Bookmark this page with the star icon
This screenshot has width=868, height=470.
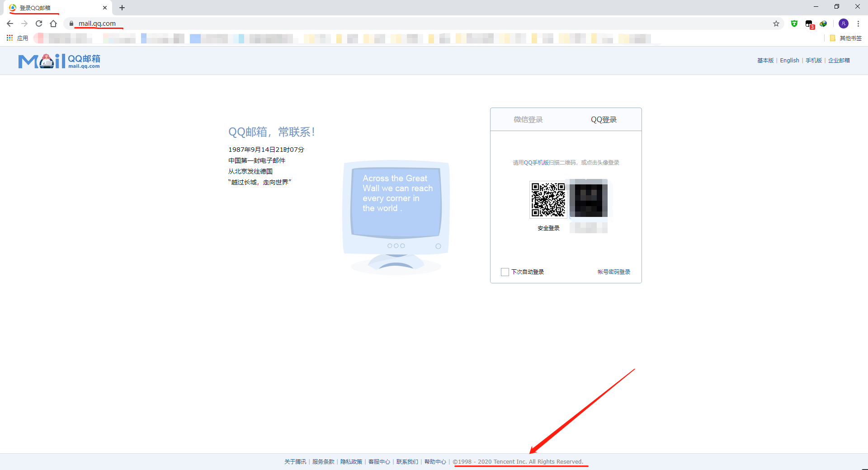[776, 23]
